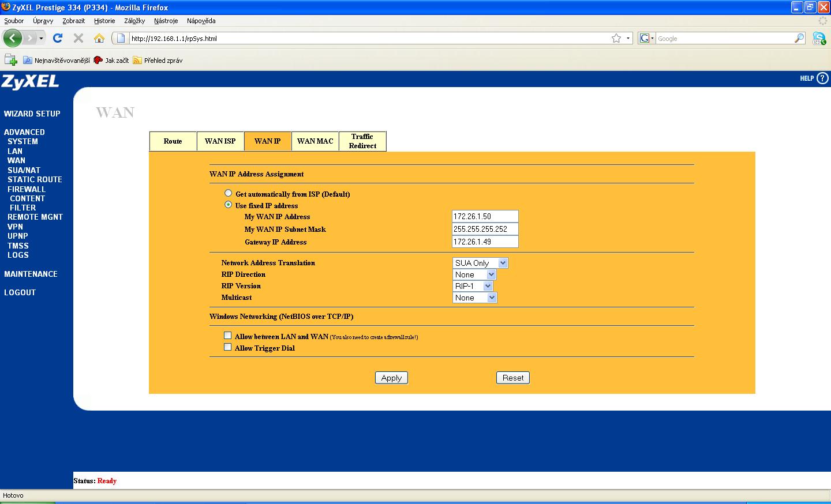Open the Multicast dropdown list
The height and width of the screenshot is (504, 831).
click(474, 298)
